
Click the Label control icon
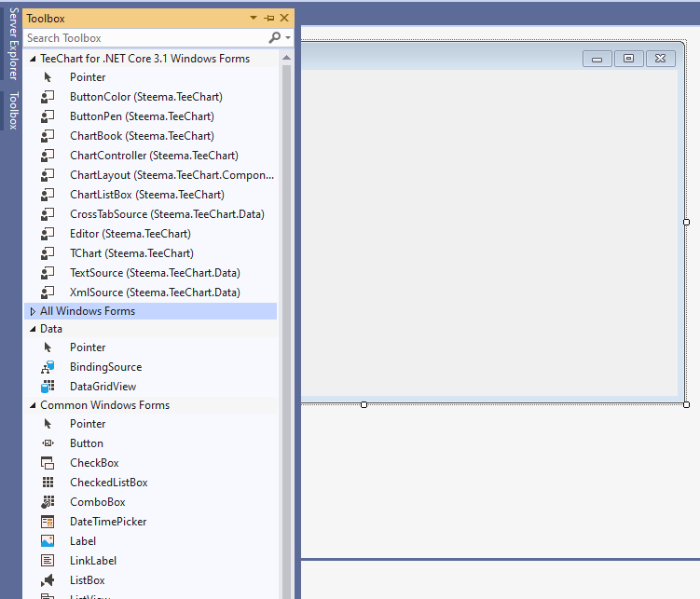[48, 541]
